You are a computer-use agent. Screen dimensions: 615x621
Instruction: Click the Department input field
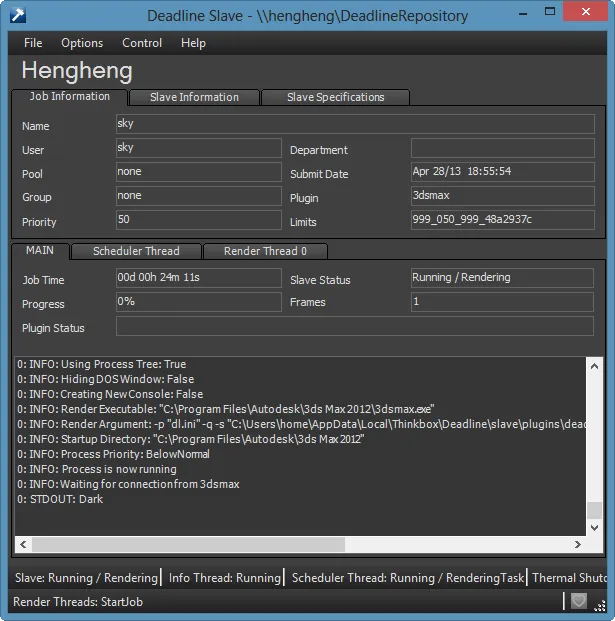click(502, 149)
